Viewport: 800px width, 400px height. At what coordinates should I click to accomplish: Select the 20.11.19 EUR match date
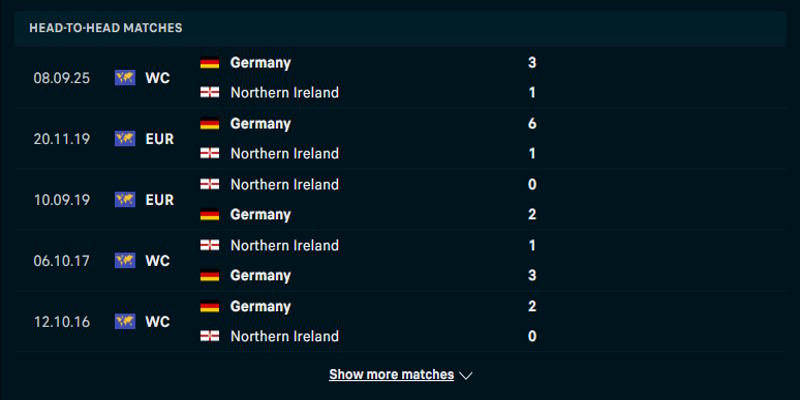pyautogui.click(x=62, y=138)
